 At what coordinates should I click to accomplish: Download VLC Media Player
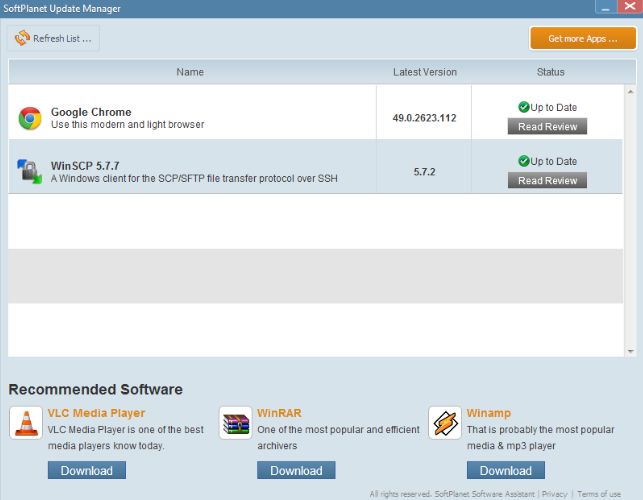coord(87,470)
